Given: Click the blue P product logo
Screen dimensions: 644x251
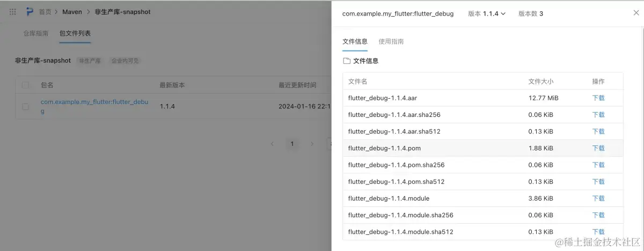Looking at the screenshot, I should [30, 12].
